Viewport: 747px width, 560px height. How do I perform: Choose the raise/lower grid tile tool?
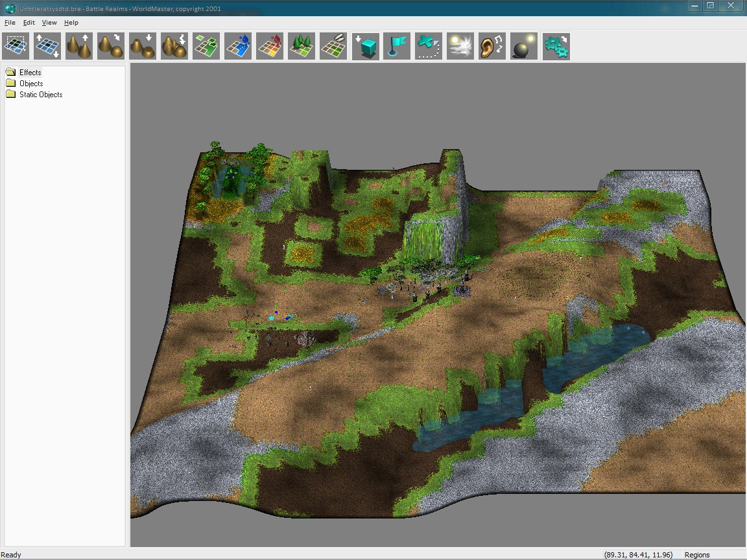(47, 46)
